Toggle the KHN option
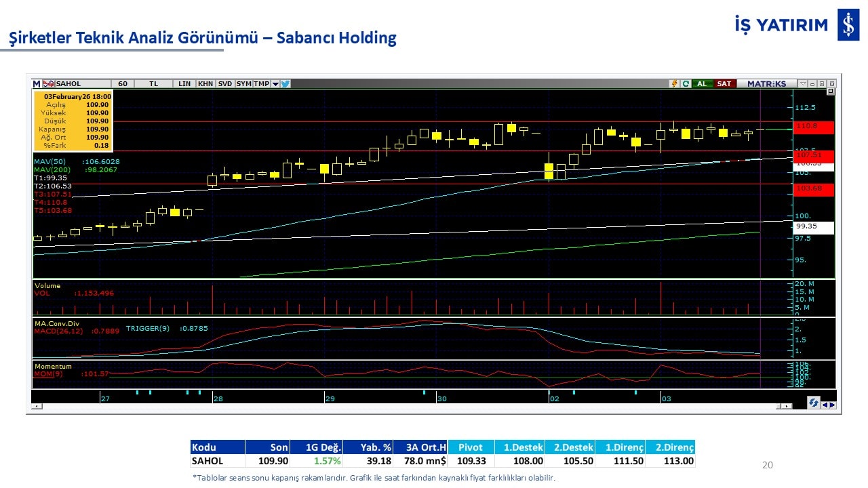This screenshot has width=868, height=488. coord(205,84)
